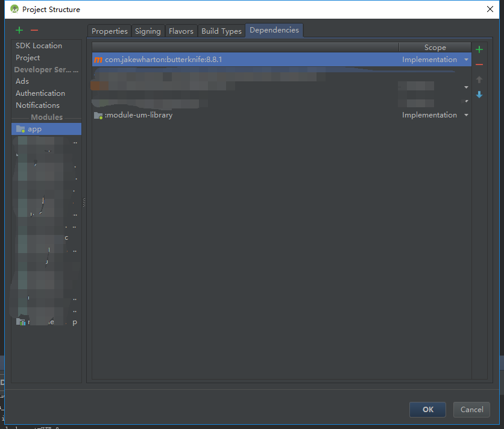The width and height of the screenshot is (504, 429).
Task: Add a new module with green plus
Action: click(x=19, y=30)
